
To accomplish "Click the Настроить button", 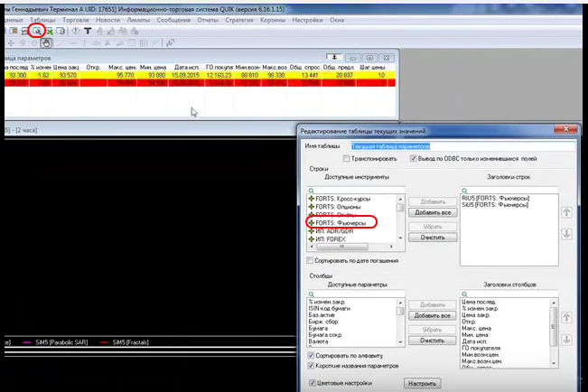I will click(x=423, y=383).
